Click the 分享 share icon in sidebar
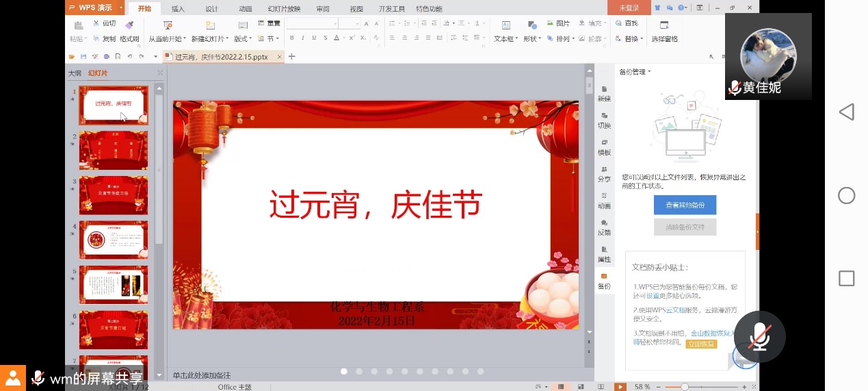The width and height of the screenshot is (868, 391). pyautogui.click(x=604, y=173)
